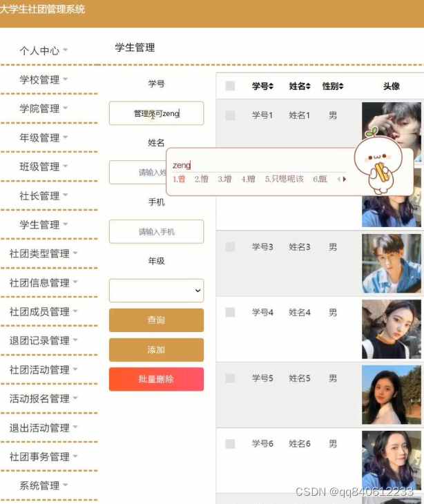Sort table by 姓名 column arrows

click(308, 86)
